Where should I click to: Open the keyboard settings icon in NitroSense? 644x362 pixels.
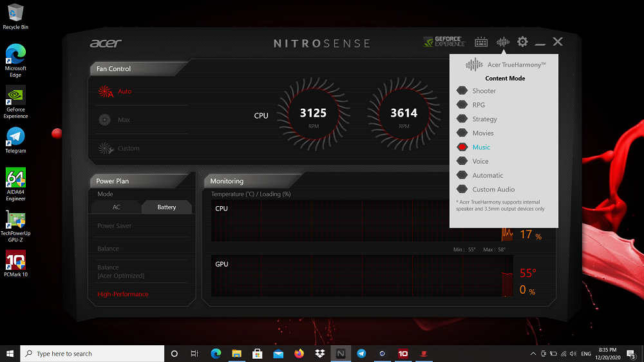(481, 42)
